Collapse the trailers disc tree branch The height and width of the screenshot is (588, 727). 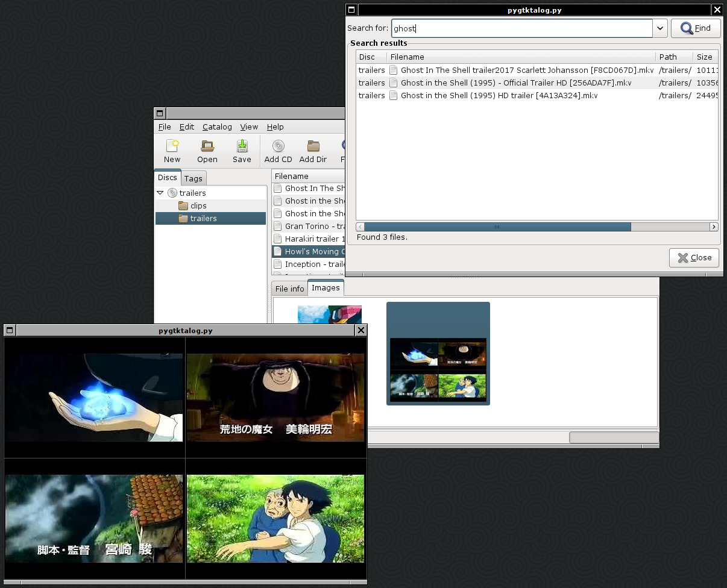tap(160, 192)
